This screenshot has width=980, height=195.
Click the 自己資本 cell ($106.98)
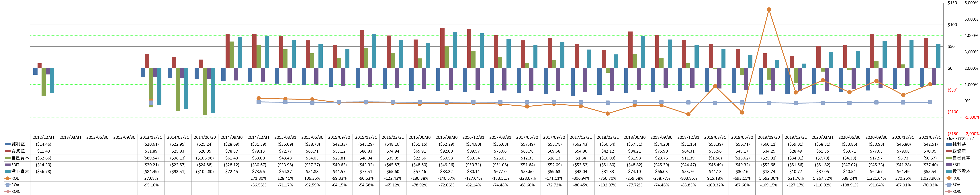pyautogui.click(x=205, y=158)
